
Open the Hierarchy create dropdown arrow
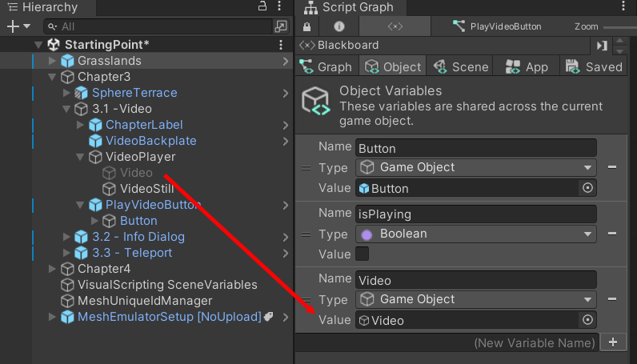click(27, 26)
